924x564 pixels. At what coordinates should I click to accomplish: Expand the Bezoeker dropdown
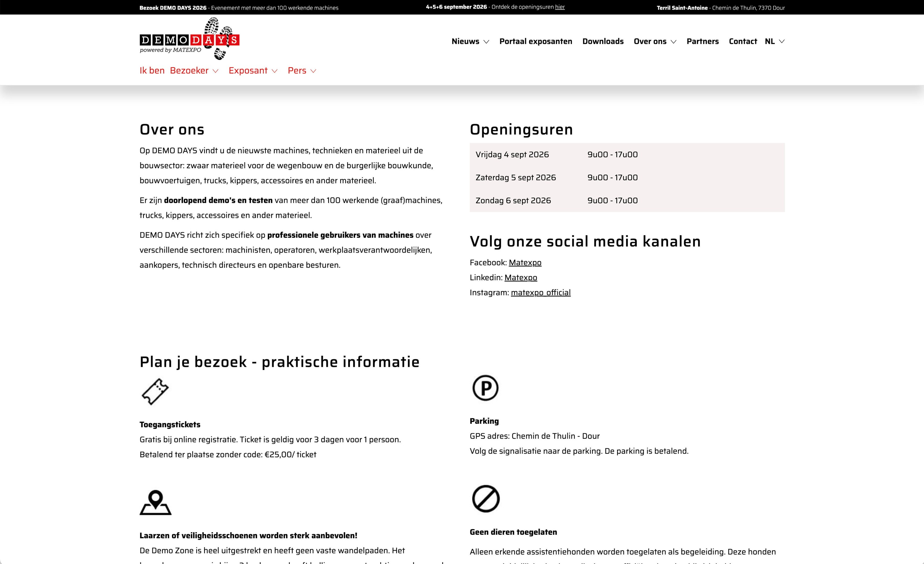194,70
